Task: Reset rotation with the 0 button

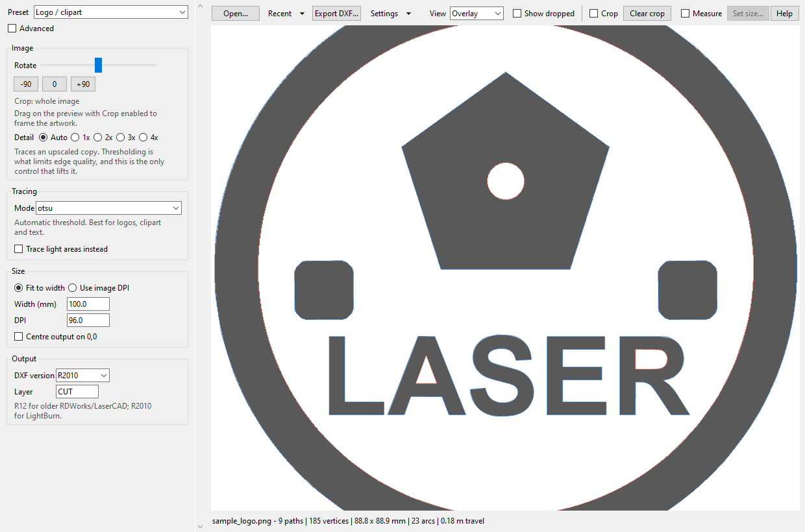Action: [55, 84]
